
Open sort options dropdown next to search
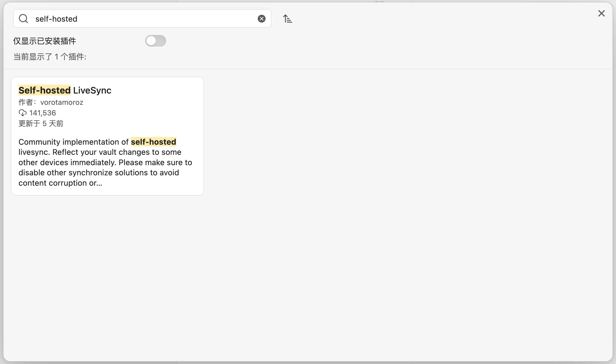click(287, 19)
